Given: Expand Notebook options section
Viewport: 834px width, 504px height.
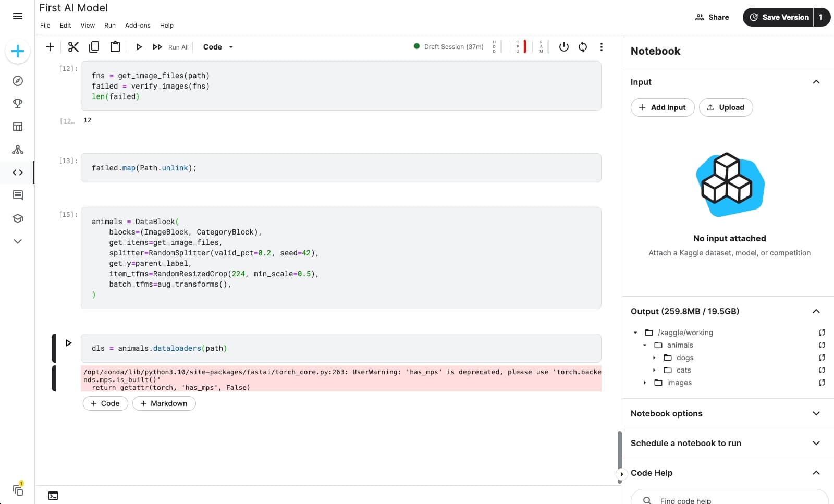Looking at the screenshot, I should pyautogui.click(x=816, y=413).
